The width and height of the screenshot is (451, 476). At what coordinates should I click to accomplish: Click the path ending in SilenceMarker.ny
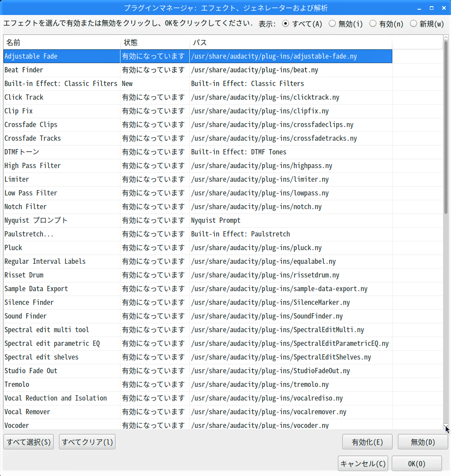(x=271, y=302)
